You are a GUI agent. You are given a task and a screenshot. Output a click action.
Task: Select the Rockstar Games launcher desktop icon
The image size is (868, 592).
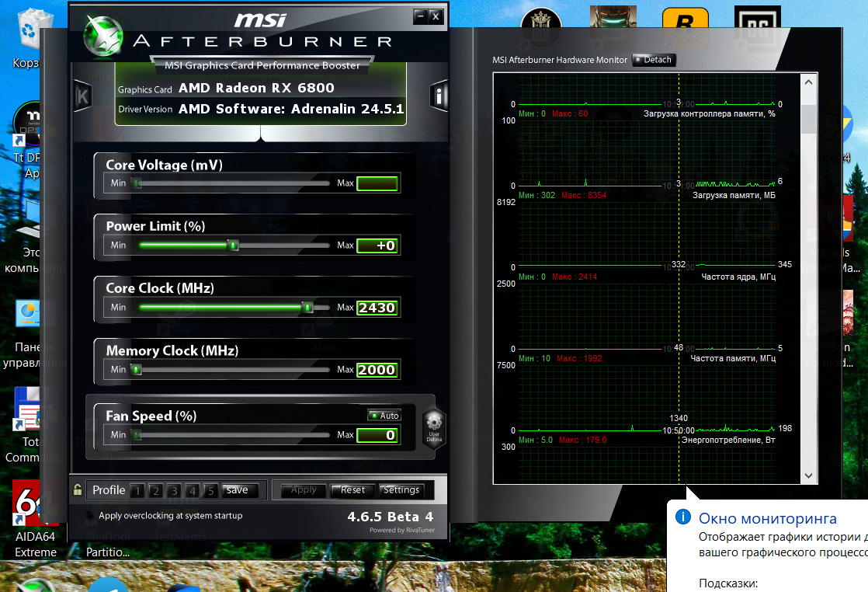point(686,26)
